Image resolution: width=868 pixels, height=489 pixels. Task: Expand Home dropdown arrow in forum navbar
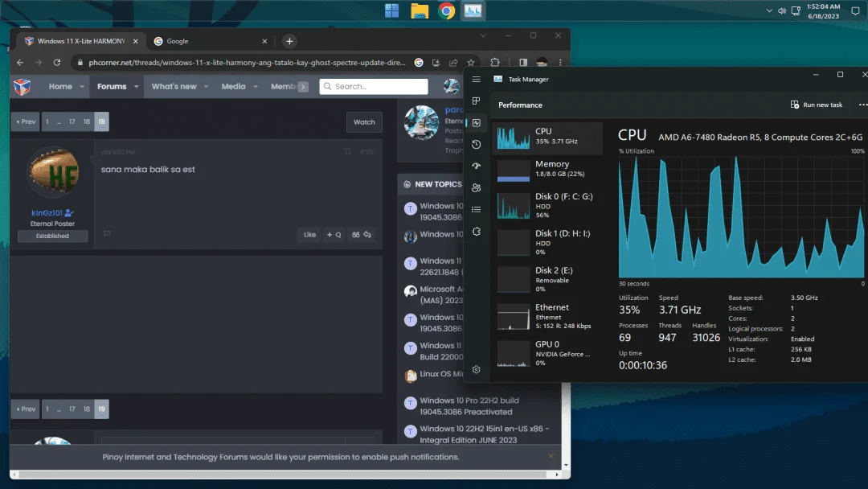click(x=82, y=86)
